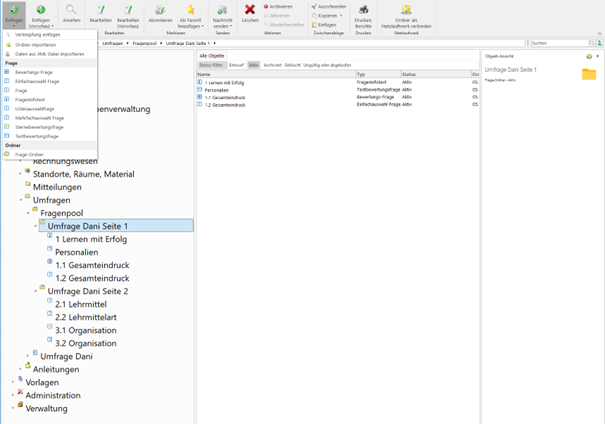The image size is (605, 424).
Task: Click Ausschneiden in the Zwischenablage group
Action: click(329, 7)
